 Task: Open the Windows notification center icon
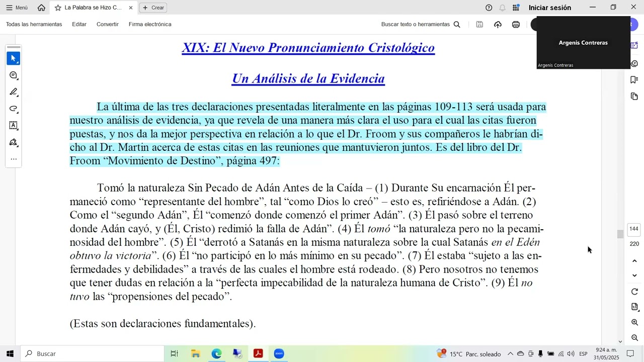coord(630,354)
